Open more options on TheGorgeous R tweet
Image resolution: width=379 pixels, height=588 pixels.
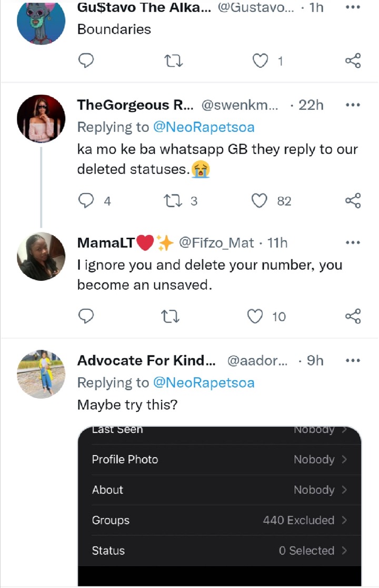353,105
